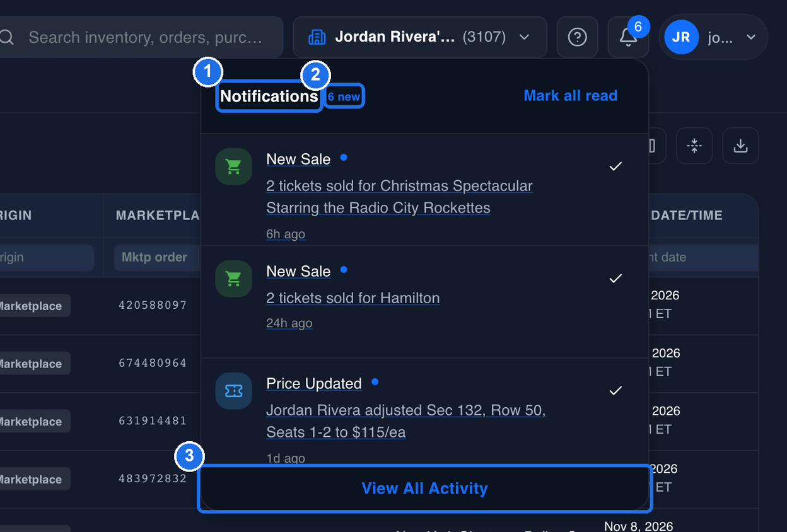Mark Hamilton sale notification as read
787x532 pixels.
(x=615, y=279)
